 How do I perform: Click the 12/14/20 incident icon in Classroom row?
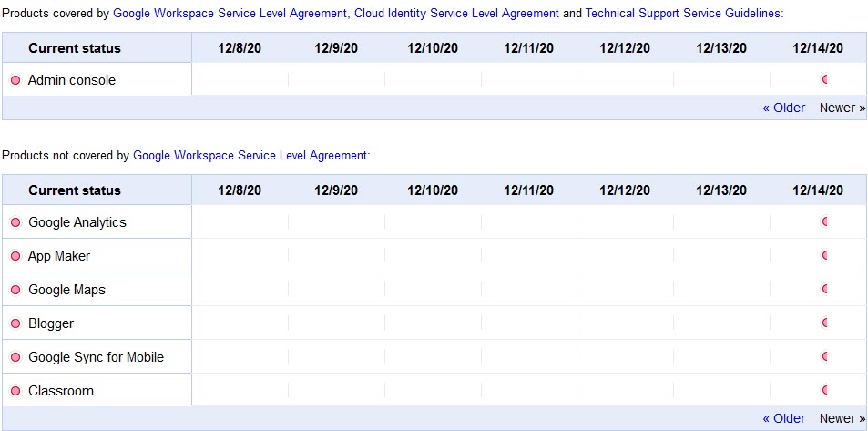tap(825, 391)
